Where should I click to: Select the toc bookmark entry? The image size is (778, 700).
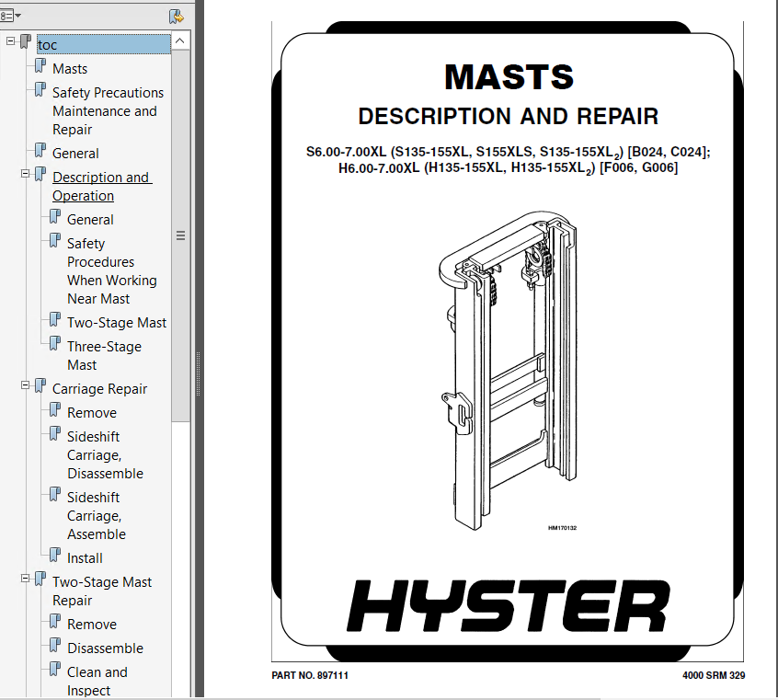coord(104,45)
